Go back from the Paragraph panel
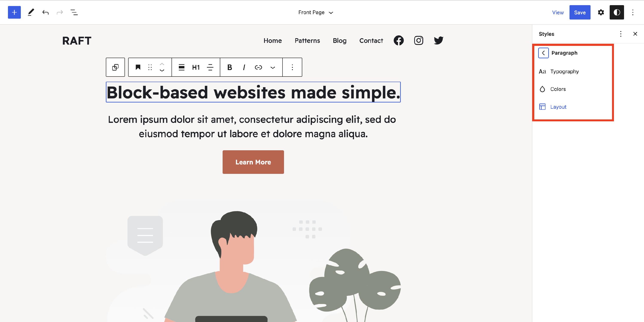This screenshot has width=644, height=322. click(543, 53)
